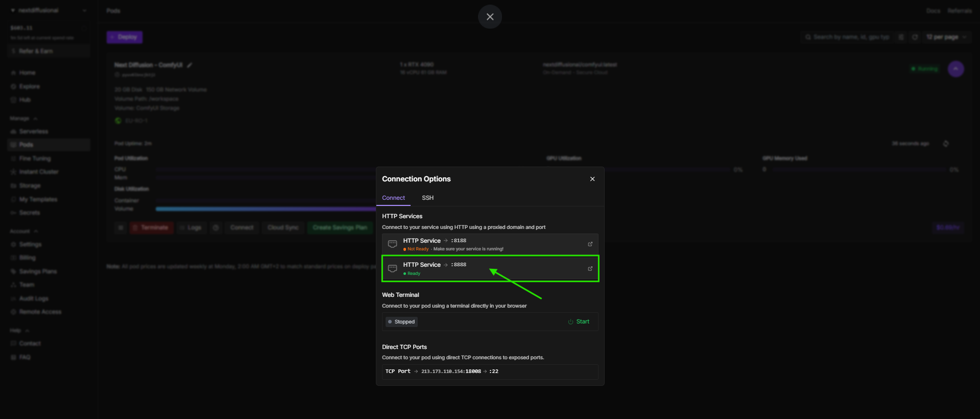Collapse the Account section
The height and width of the screenshot is (419, 980).
pyautogui.click(x=23, y=231)
